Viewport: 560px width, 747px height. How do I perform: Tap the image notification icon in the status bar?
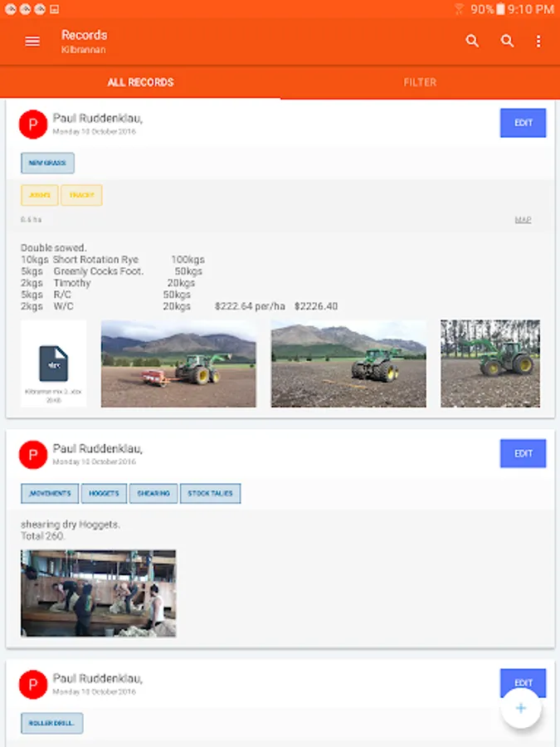[x=55, y=9]
